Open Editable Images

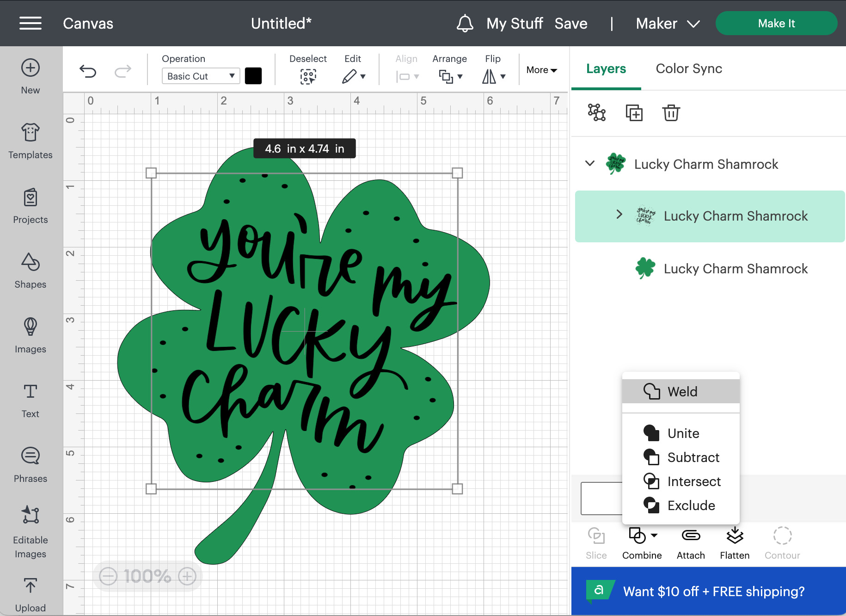point(31,532)
